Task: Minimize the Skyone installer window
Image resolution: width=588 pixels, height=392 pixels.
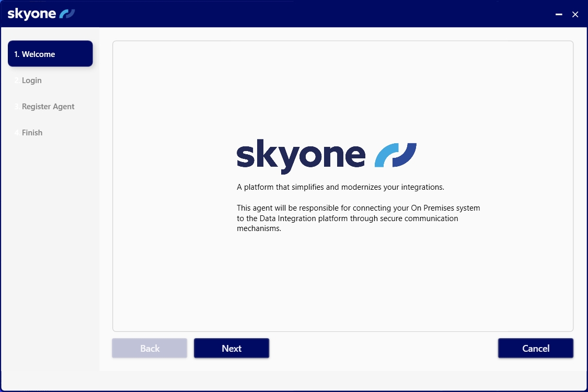Action: pos(559,15)
